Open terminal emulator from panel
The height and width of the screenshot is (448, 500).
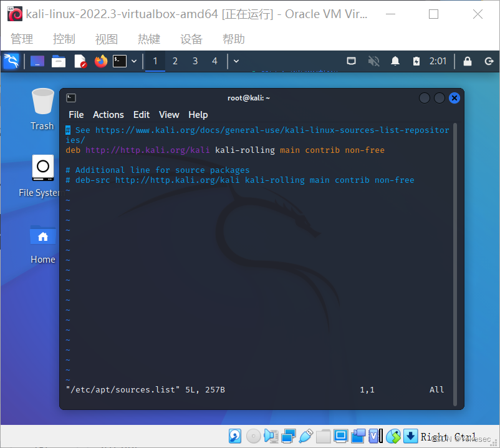(x=120, y=61)
